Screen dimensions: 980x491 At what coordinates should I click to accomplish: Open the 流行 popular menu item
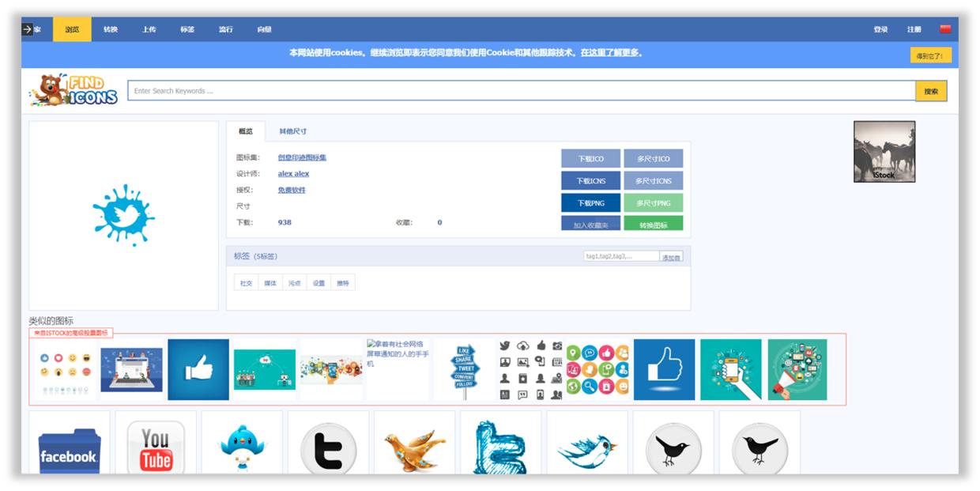pos(226,29)
